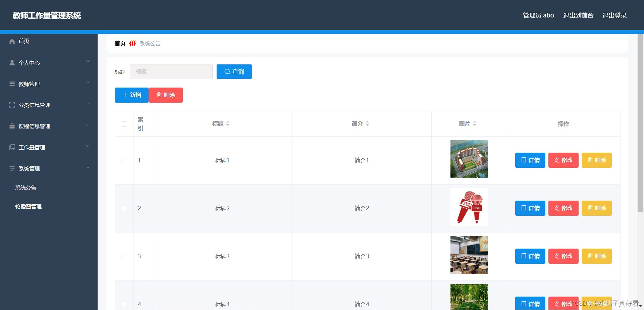The width and height of the screenshot is (644, 310).
Task: Click the 查询 search button
Action: (x=234, y=71)
